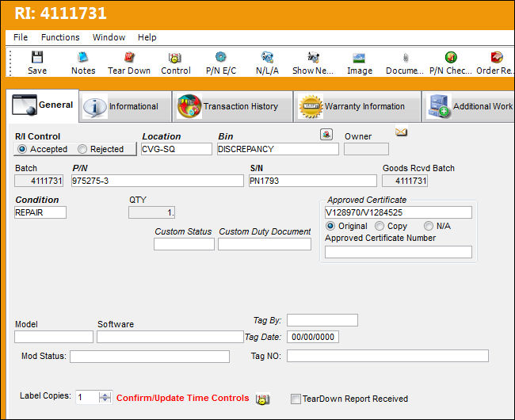Click the Condition field REPAIR
515x420 pixels.
(x=40, y=212)
